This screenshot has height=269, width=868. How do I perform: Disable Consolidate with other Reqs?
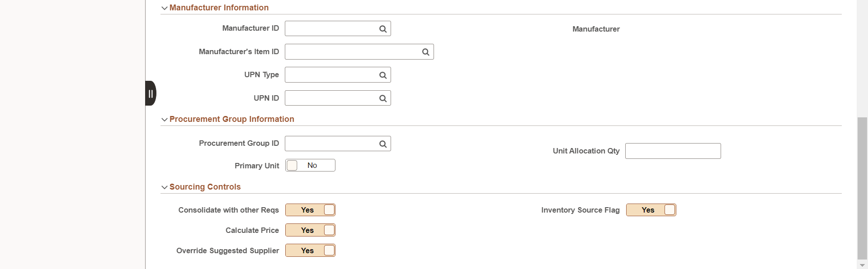[x=310, y=210]
